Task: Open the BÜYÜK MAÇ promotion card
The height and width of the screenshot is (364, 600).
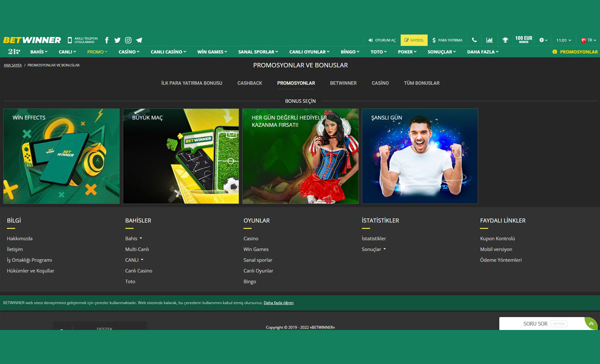Action: tap(181, 156)
